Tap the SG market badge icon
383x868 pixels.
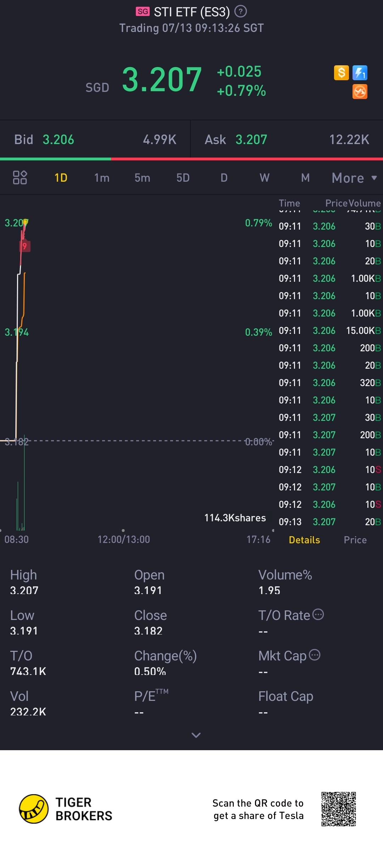pyautogui.click(x=143, y=12)
